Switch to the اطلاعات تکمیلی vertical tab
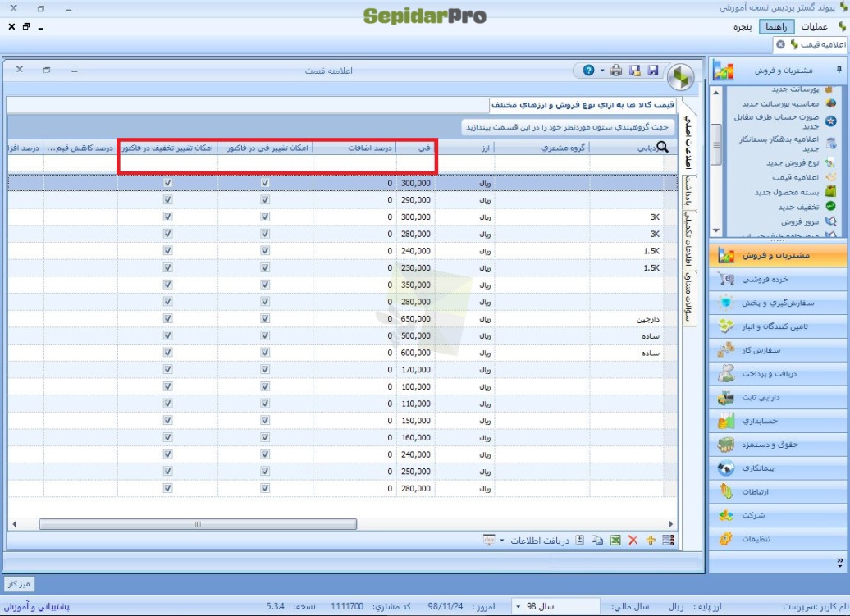 [x=688, y=240]
